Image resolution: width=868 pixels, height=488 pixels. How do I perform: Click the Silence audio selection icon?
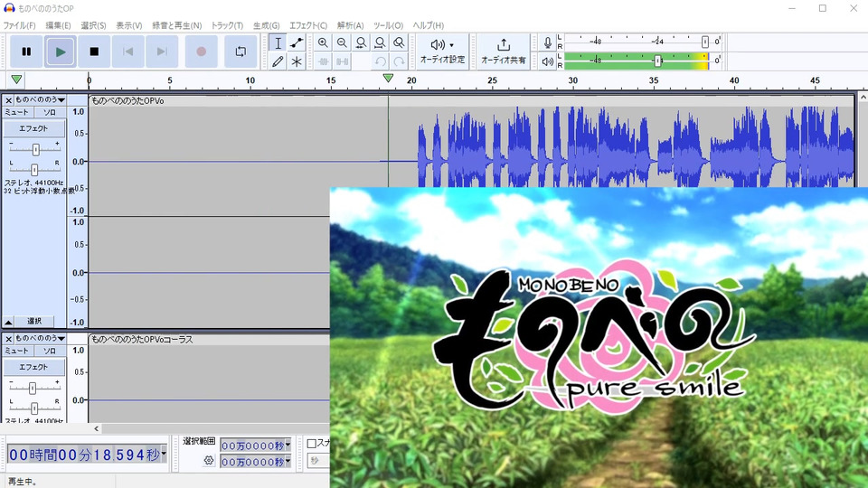click(342, 61)
